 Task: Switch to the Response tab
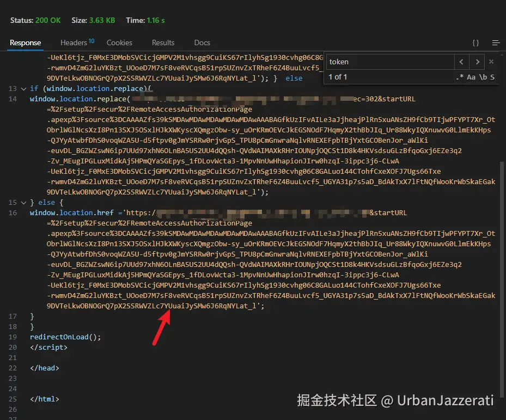pos(25,42)
